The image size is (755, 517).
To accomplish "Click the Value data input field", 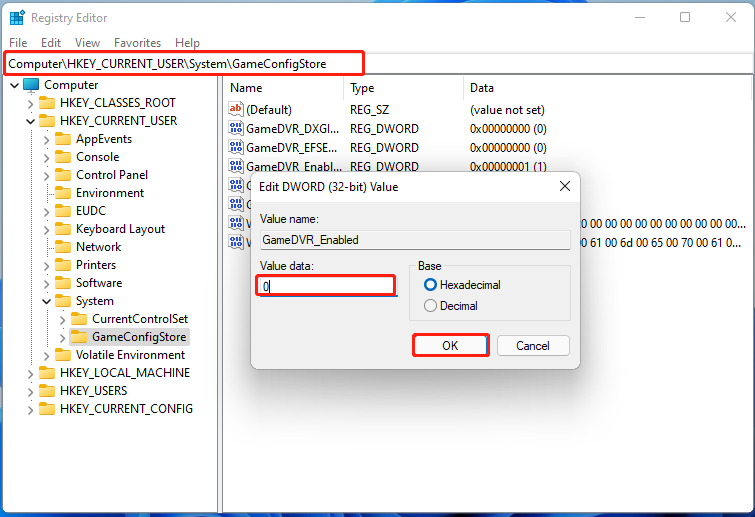I will point(326,286).
